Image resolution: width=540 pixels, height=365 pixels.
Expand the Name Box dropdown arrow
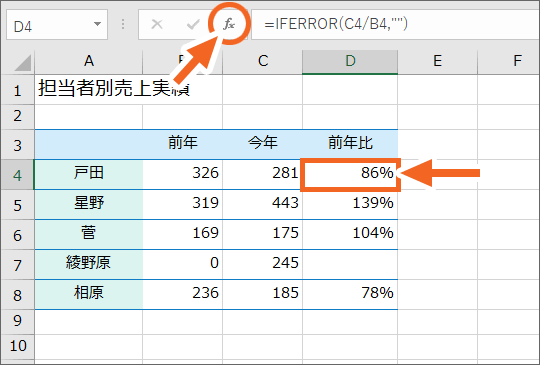coord(97,24)
